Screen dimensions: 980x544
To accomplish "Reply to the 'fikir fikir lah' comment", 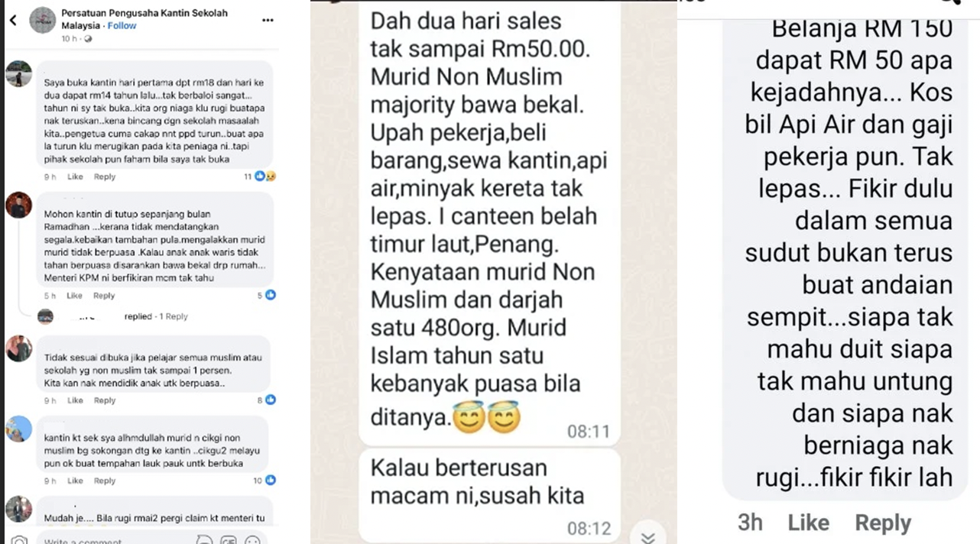I will pos(883,523).
